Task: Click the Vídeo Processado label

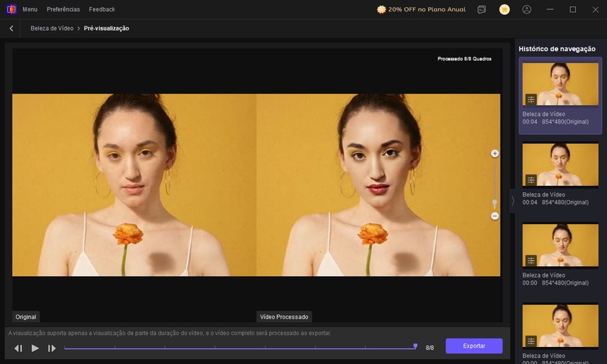Action: click(x=284, y=316)
